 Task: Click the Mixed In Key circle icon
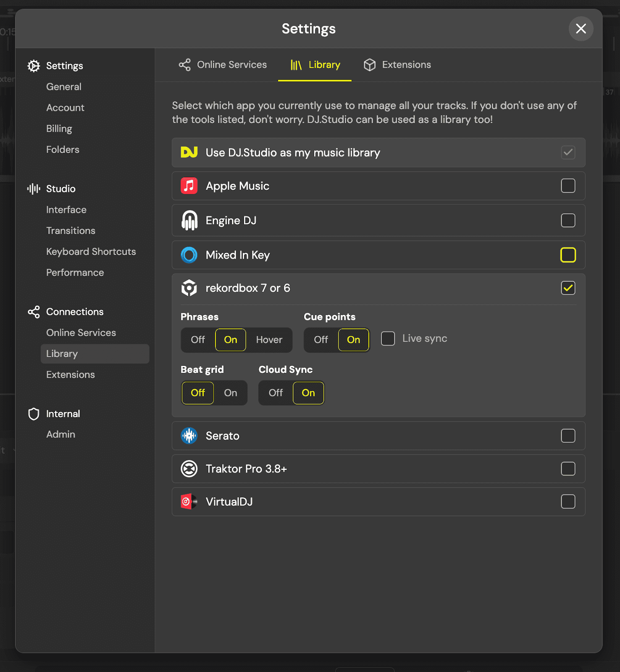tap(189, 255)
